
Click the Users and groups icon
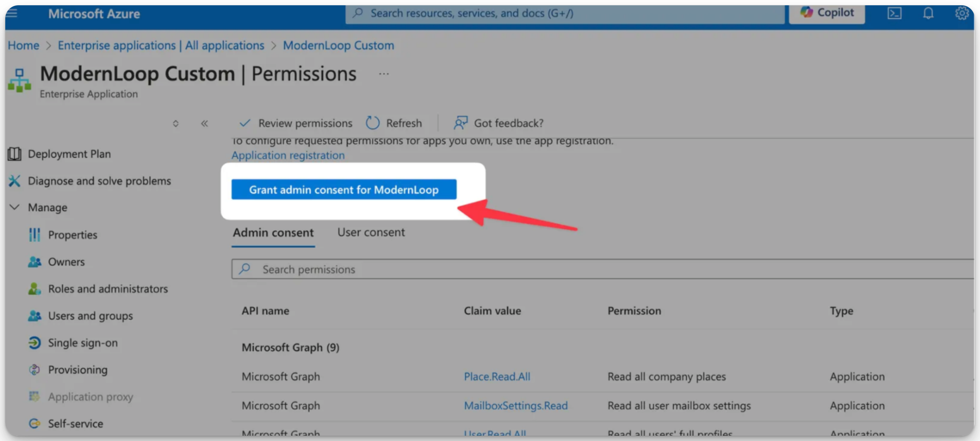click(x=35, y=316)
